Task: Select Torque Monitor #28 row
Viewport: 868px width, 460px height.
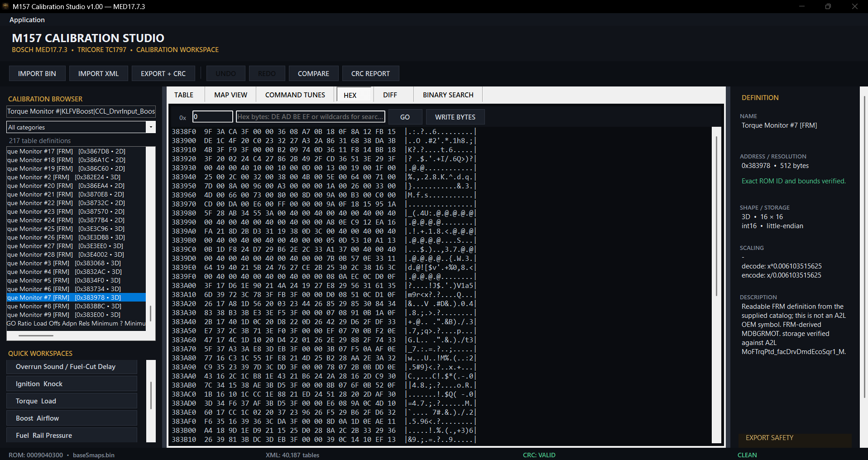Action: (x=76, y=254)
